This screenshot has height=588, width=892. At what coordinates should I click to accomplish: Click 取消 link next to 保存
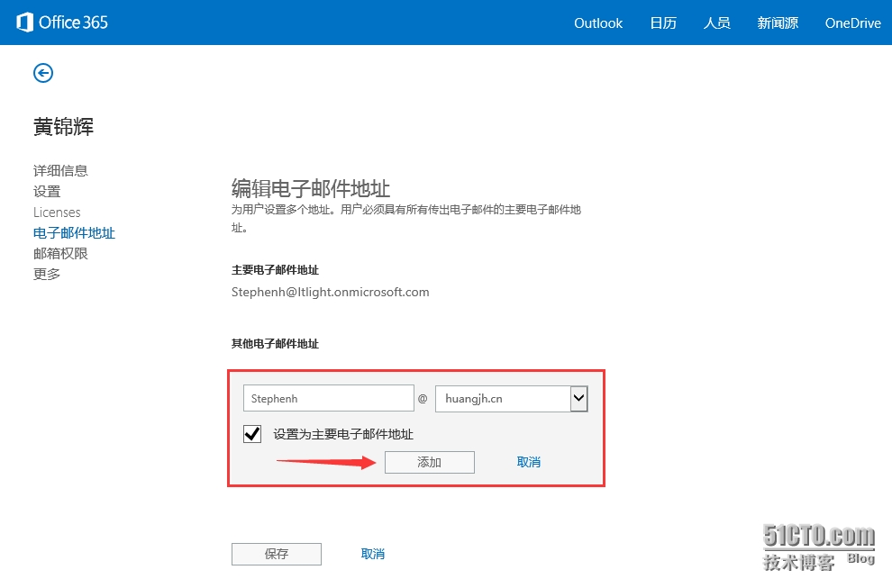pyautogui.click(x=373, y=554)
